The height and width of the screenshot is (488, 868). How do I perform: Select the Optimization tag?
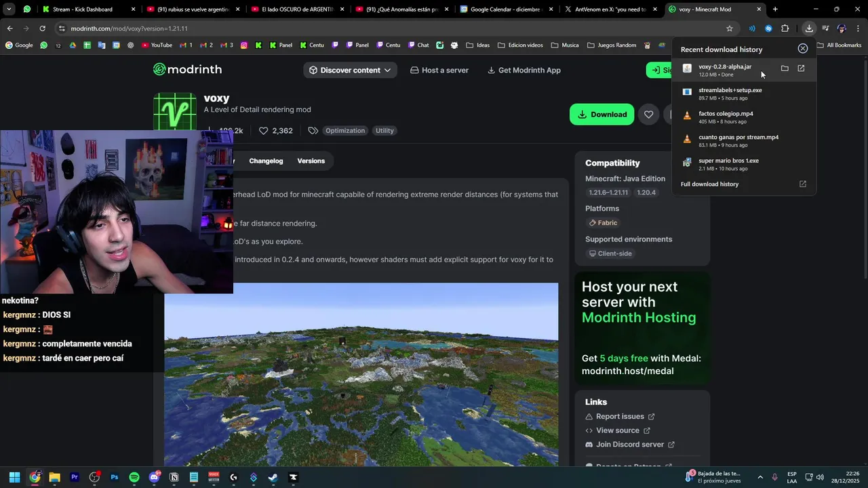(x=344, y=131)
